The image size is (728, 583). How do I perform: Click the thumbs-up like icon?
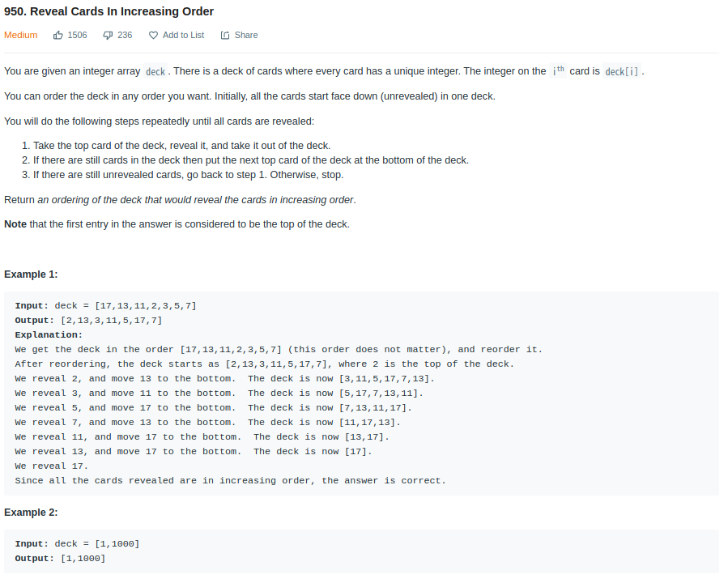click(x=57, y=36)
